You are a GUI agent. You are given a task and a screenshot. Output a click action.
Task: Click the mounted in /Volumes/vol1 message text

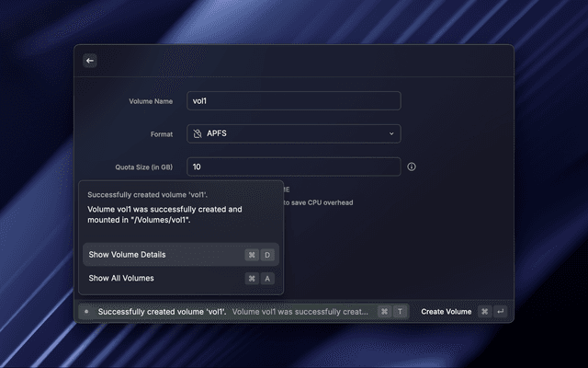(x=165, y=215)
